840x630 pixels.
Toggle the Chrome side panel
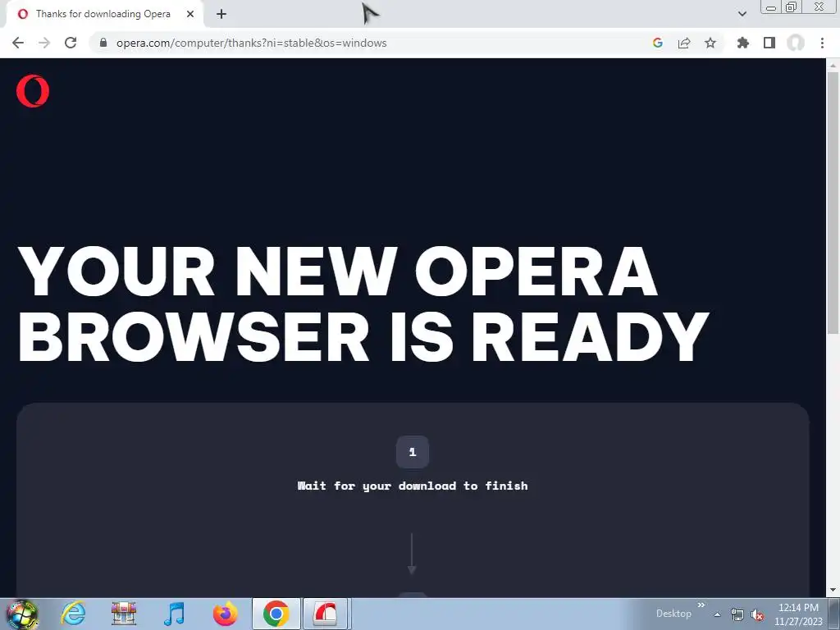click(x=769, y=43)
